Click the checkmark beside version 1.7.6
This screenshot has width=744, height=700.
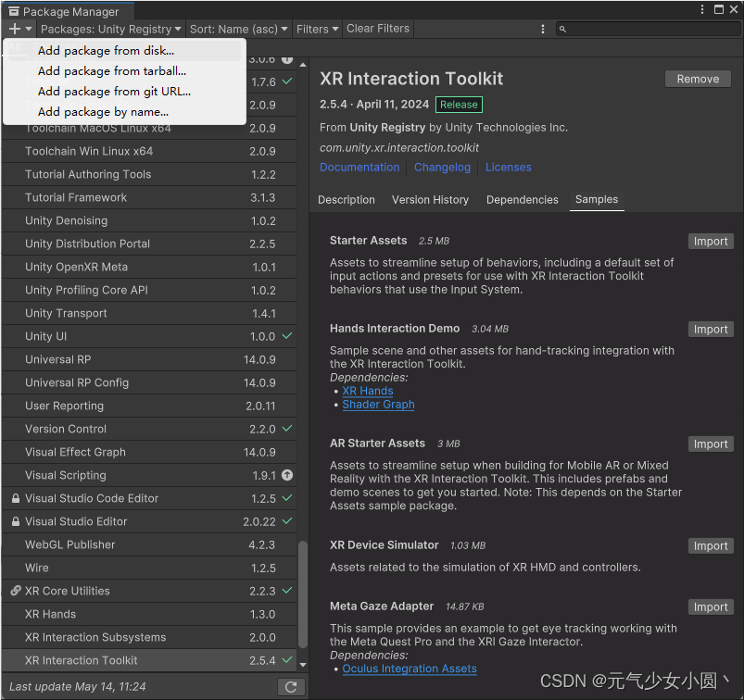tap(287, 81)
